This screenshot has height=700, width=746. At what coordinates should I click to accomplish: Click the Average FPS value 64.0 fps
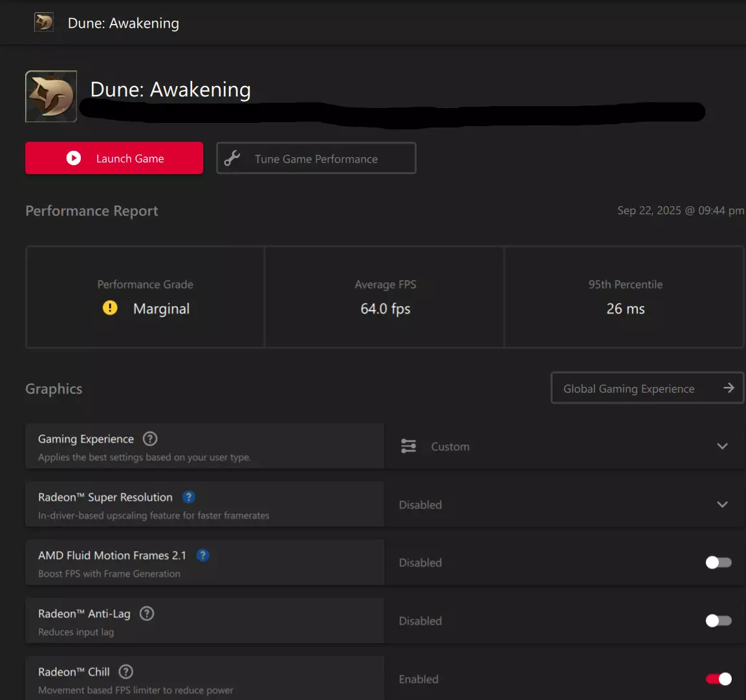click(386, 309)
